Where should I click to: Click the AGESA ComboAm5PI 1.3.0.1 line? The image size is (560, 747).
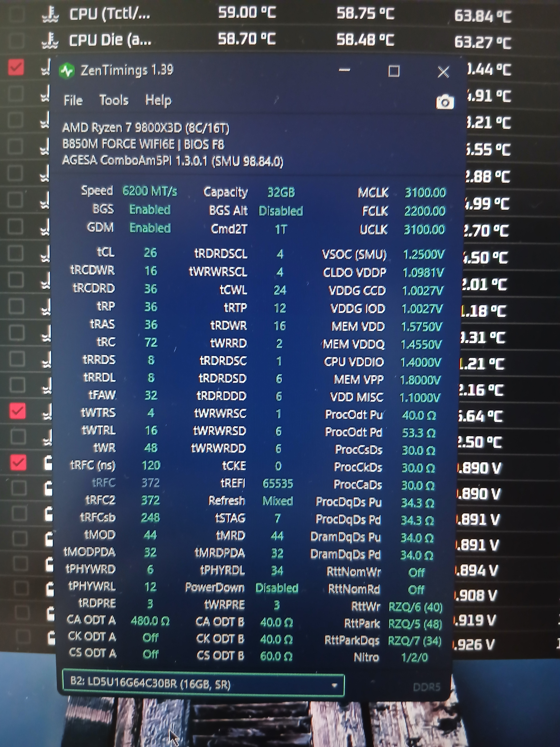[x=173, y=161]
